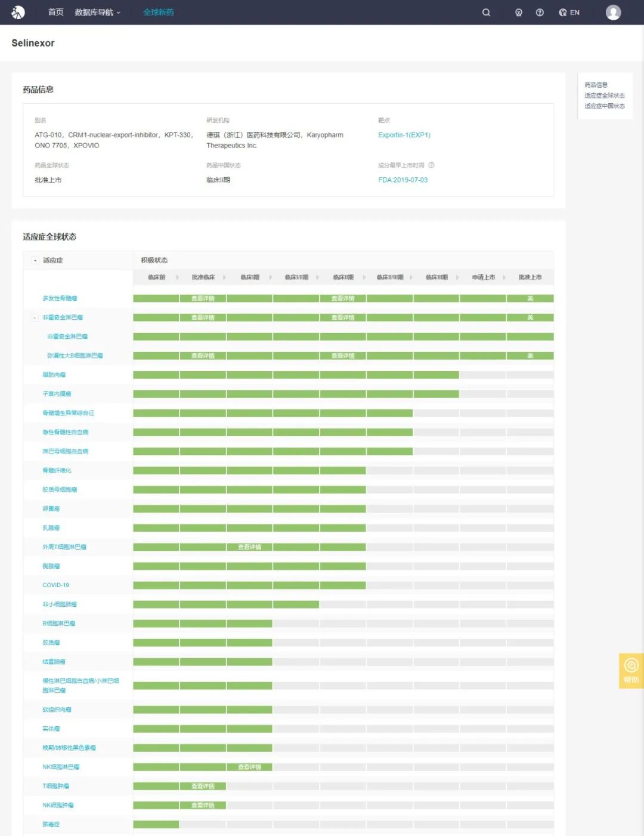
Task: Open the help question mark icon
Action: point(540,13)
